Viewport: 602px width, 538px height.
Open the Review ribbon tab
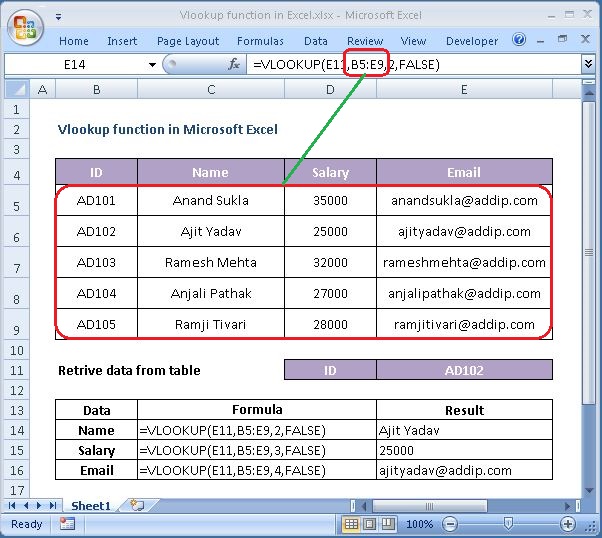coord(365,41)
